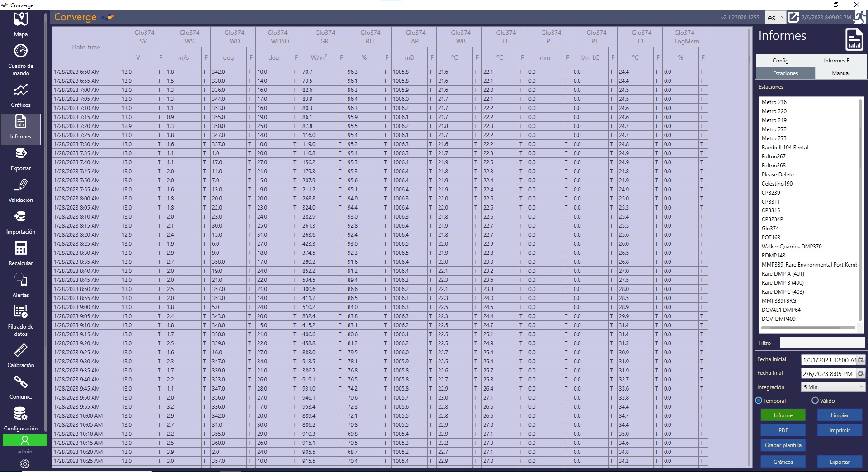Open the Fecha inicial calendar picker
Screen dimensions: 868x472
tap(861, 360)
